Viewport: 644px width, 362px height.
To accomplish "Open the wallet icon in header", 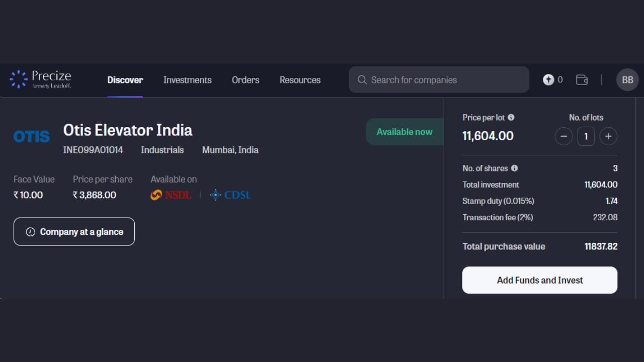I will coord(582,79).
